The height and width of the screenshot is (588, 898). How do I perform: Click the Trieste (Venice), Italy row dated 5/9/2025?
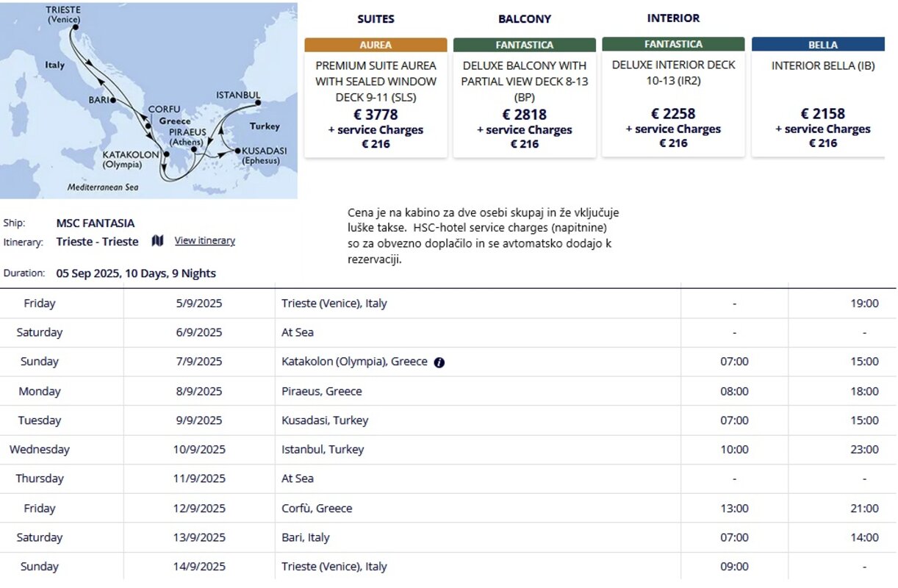[448, 304]
